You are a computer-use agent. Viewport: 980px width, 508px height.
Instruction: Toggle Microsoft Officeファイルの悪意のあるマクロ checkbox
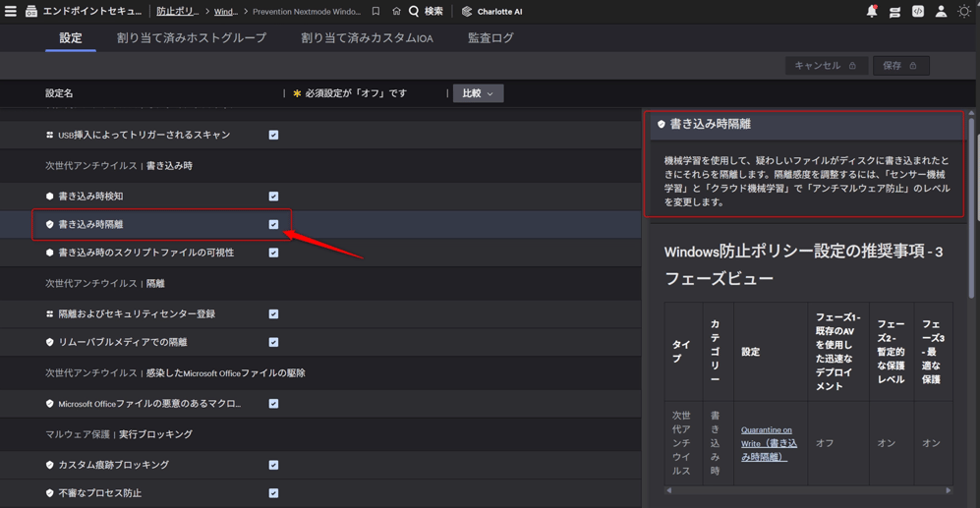273,404
